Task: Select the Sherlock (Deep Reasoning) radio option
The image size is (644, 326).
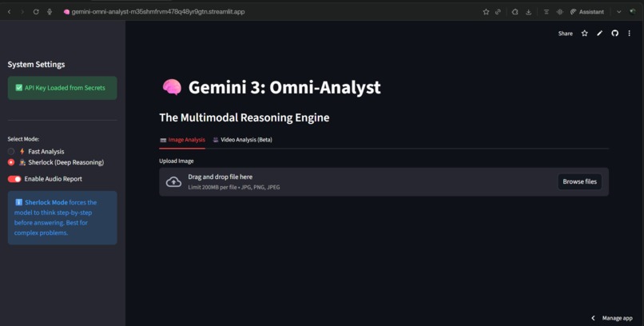Action: click(x=11, y=162)
